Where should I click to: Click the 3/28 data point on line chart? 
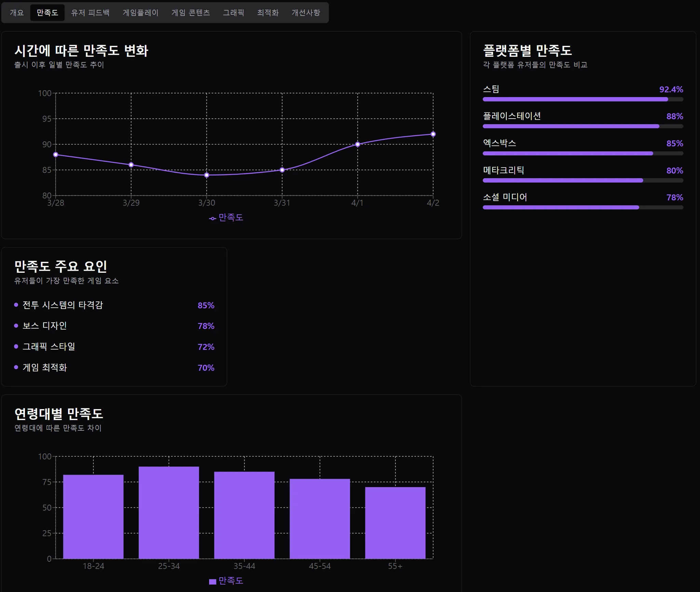pyautogui.click(x=56, y=154)
